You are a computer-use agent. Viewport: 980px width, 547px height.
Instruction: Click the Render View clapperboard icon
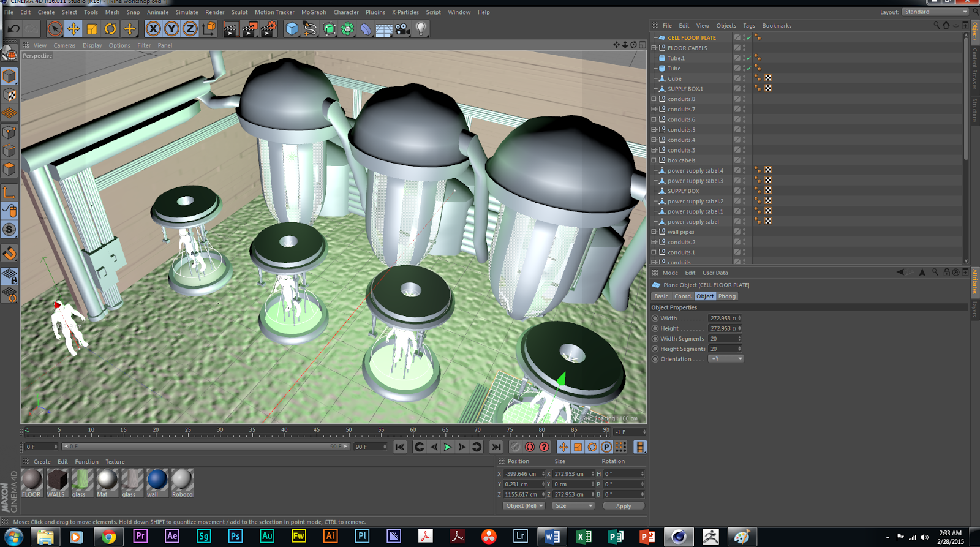[x=230, y=29]
